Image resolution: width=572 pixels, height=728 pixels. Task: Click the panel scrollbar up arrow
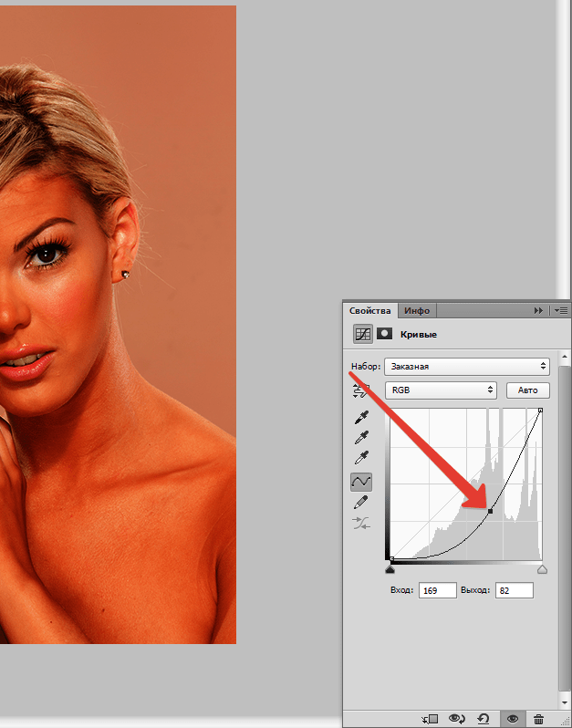565,358
